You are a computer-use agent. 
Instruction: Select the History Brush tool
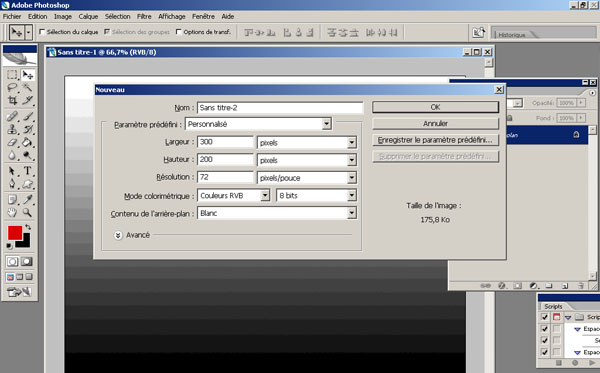[x=28, y=129]
